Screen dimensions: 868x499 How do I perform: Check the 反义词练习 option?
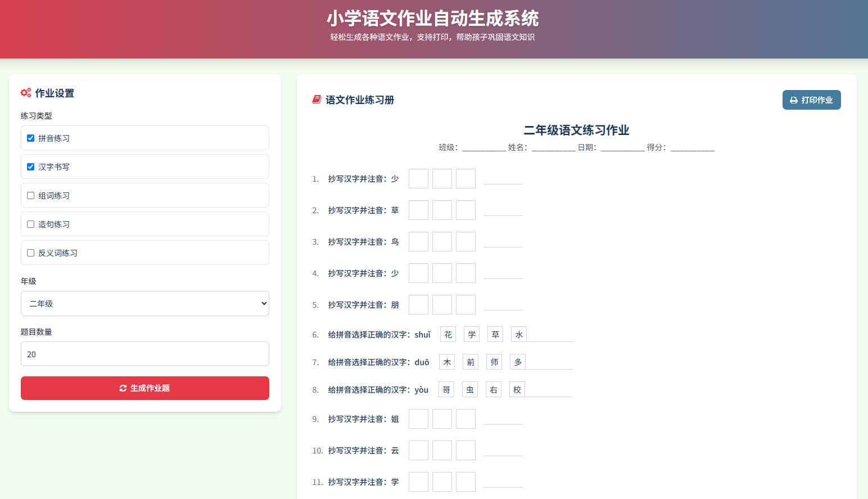click(x=31, y=253)
